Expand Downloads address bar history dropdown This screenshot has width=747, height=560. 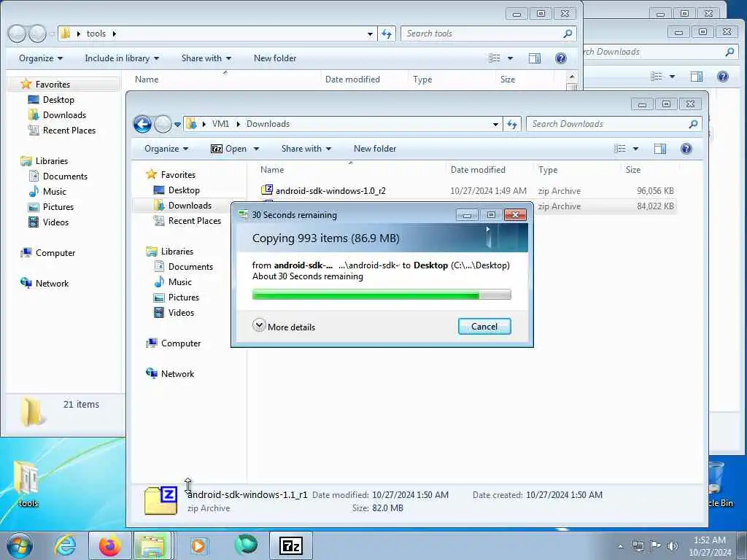point(495,124)
